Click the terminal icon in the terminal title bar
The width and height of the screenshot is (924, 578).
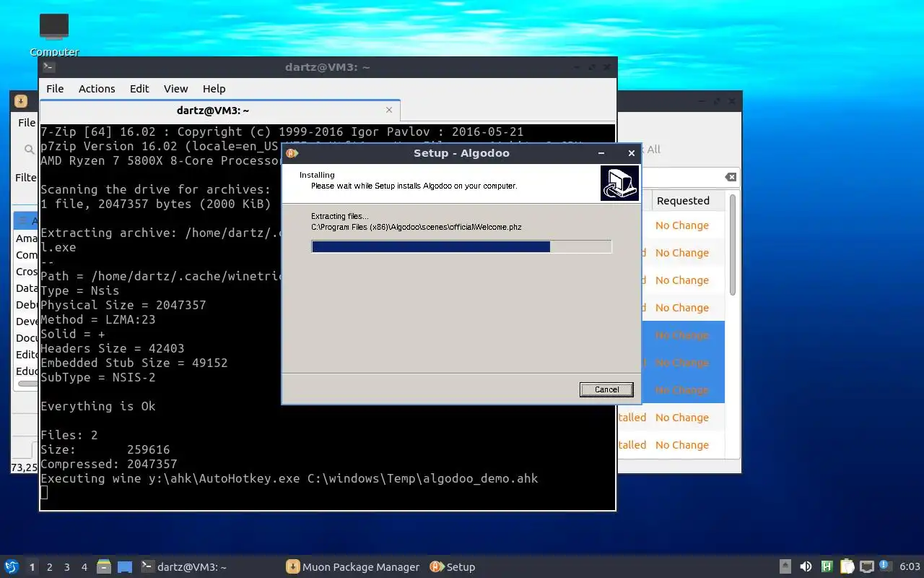click(48, 67)
